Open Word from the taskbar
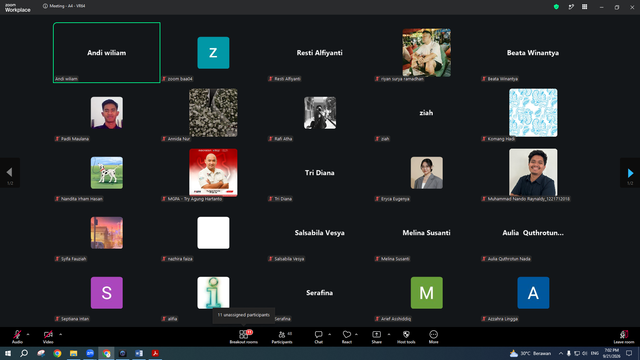The height and width of the screenshot is (360, 640). pyautogui.click(x=139, y=353)
